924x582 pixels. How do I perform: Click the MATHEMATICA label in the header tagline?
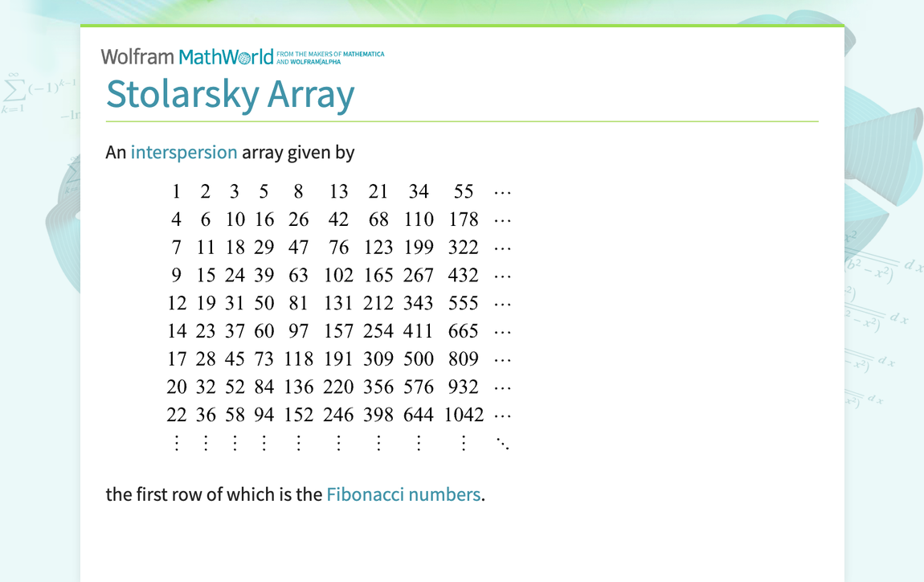(x=366, y=51)
